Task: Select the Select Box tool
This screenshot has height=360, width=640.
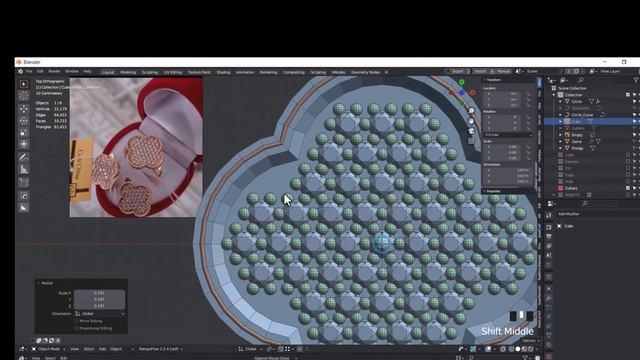Action: click(x=24, y=84)
